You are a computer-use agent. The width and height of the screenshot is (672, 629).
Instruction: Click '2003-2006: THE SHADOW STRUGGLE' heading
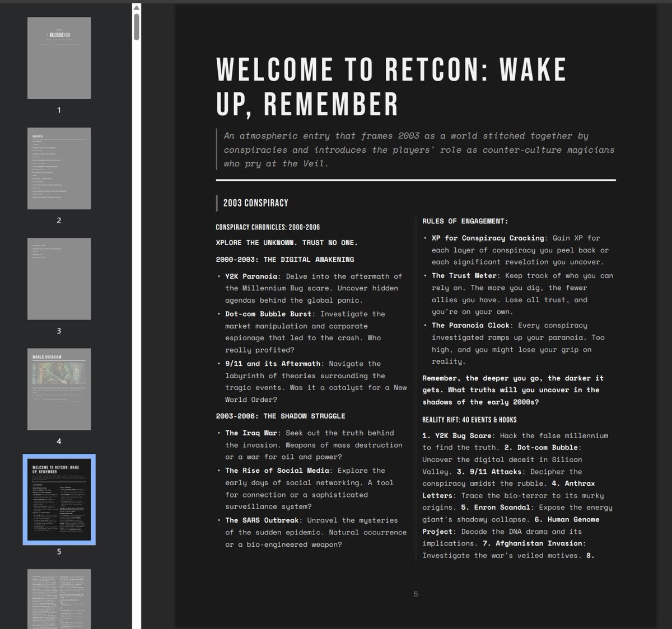281,416
